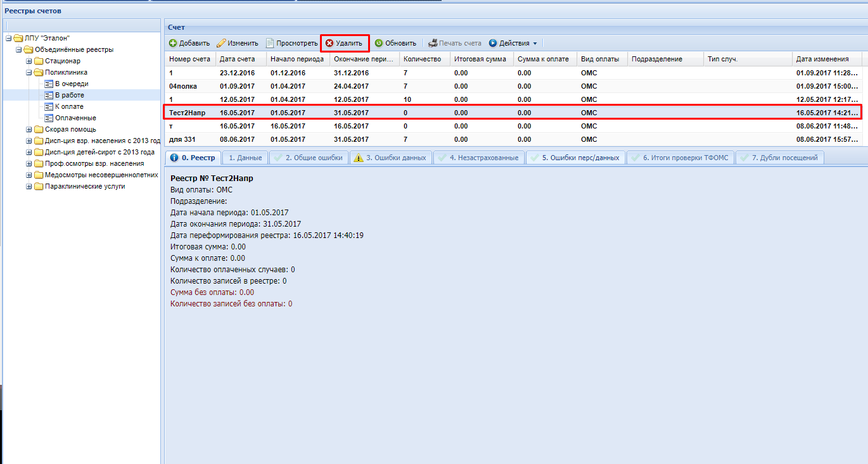Click the blue Действия play icon
Viewport: 868px width, 464px height.
pos(493,43)
